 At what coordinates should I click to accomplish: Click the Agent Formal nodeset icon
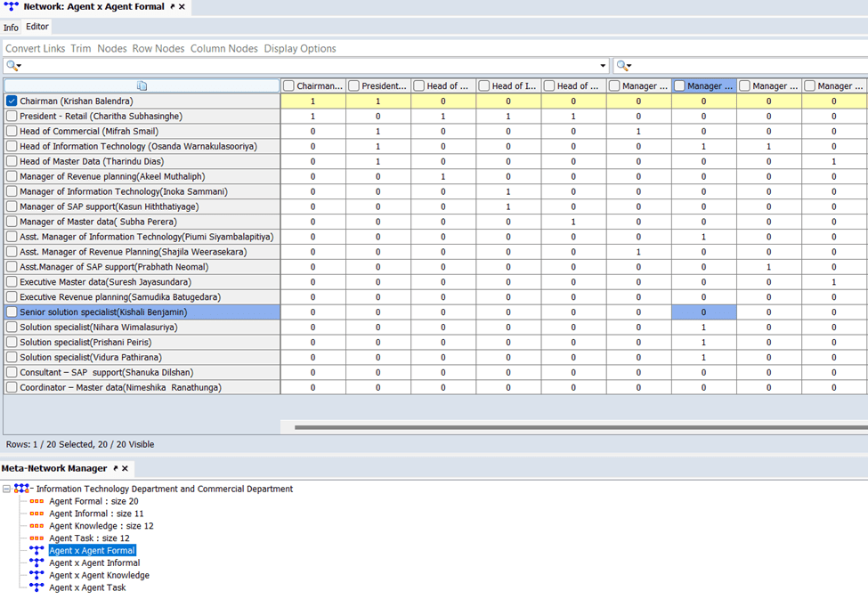(37, 501)
